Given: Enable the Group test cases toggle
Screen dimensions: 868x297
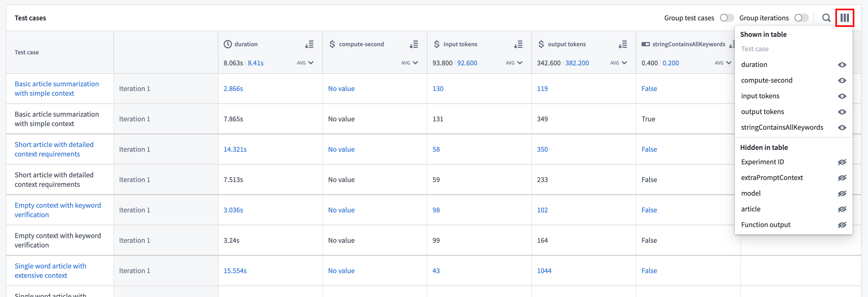Looking at the screenshot, I should pyautogui.click(x=727, y=18).
